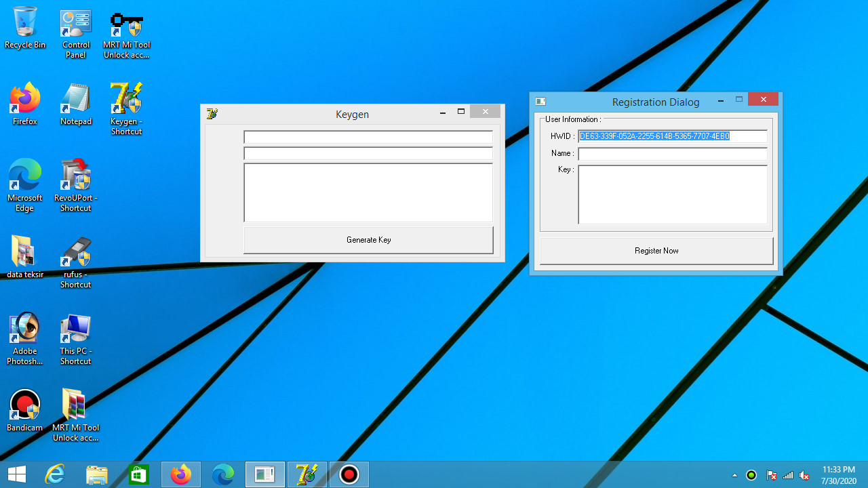868x488 pixels.
Task: Click the "Key :" label
Action: click(566, 169)
